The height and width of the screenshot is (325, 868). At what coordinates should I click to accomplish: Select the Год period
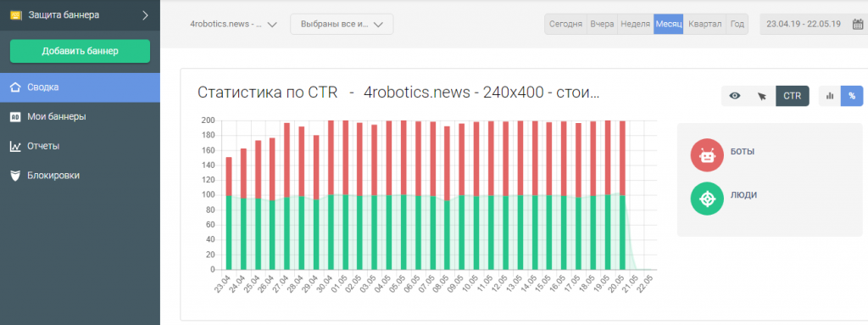click(x=737, y=25)
